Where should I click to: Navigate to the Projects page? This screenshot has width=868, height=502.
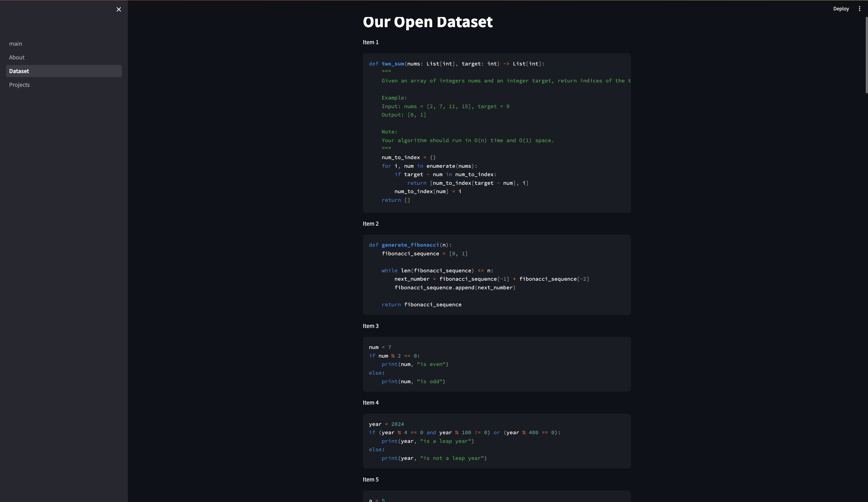[19, 85]
